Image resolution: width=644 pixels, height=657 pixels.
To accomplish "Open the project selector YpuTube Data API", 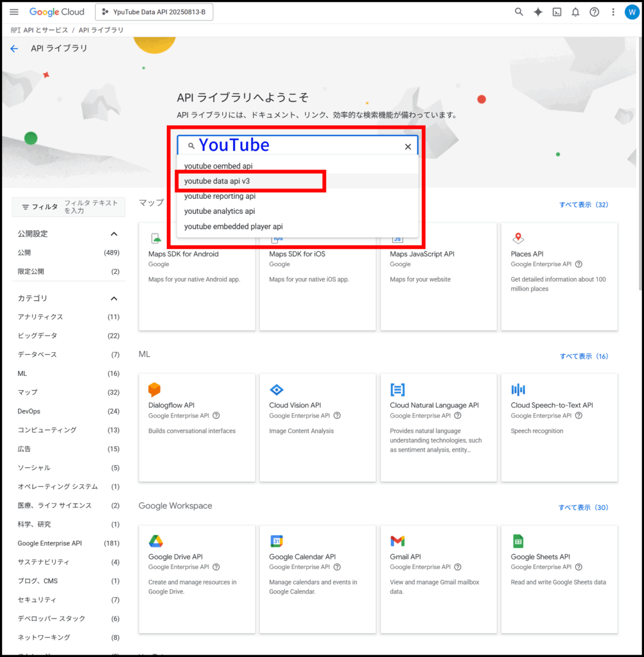I will coord(154,12).
